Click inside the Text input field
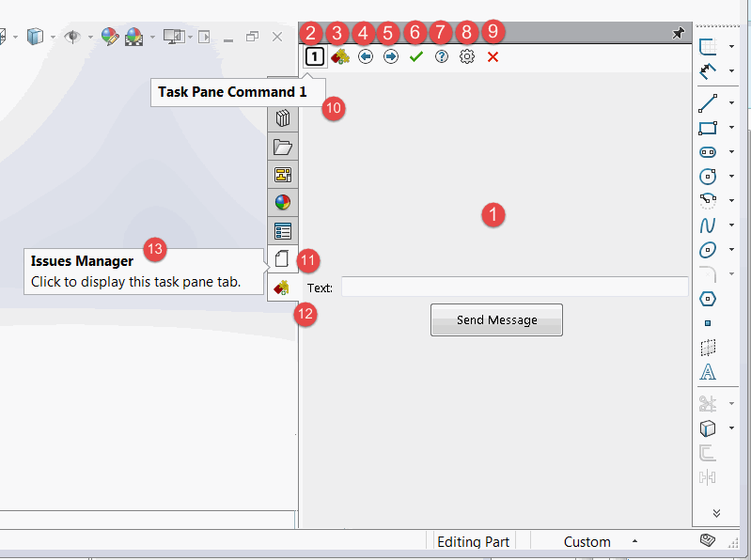The height and width of the screenshot is (560, 751). point(515,287)
